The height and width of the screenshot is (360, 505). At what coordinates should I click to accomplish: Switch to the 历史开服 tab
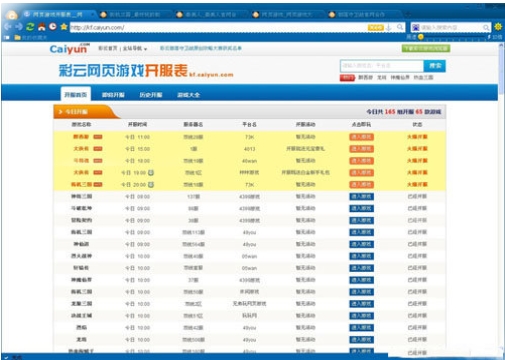click(151, 95)
